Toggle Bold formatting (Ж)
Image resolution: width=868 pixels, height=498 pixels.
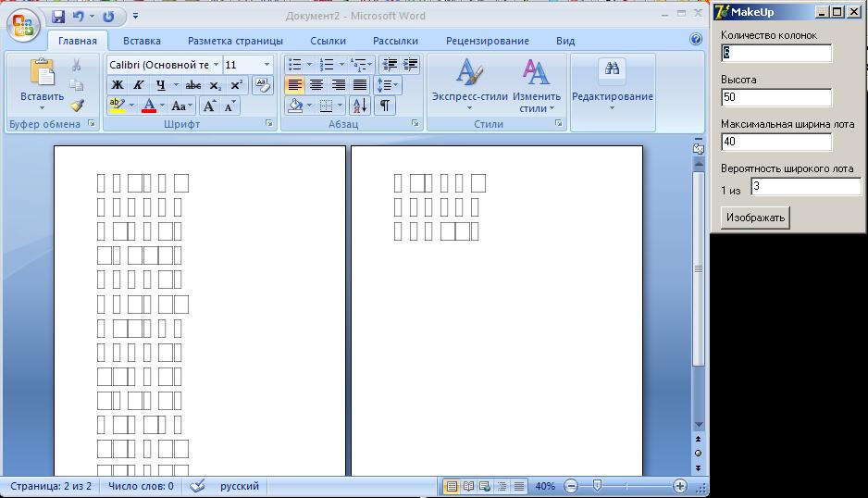point(118,85)
